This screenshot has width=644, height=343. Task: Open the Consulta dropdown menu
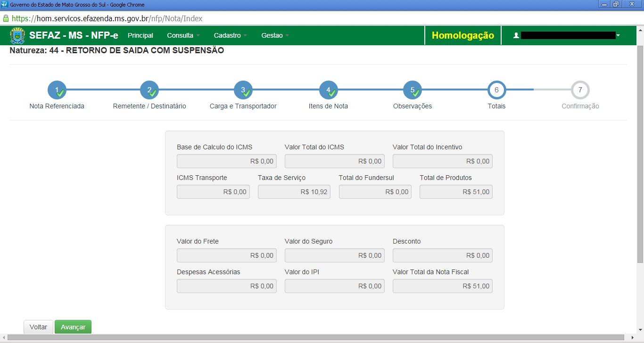[x=183, y=35]
